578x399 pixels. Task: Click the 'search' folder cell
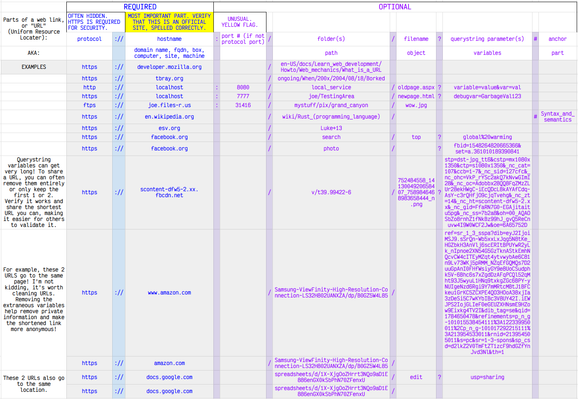pos(331,137)
